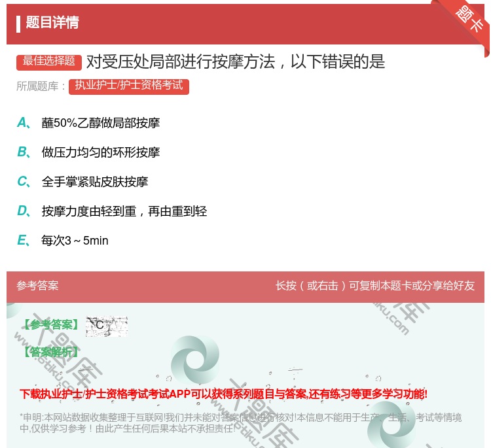Screen dimensions: 491x448
Task: Click the answer image showing C
Action: coord(107,326)
